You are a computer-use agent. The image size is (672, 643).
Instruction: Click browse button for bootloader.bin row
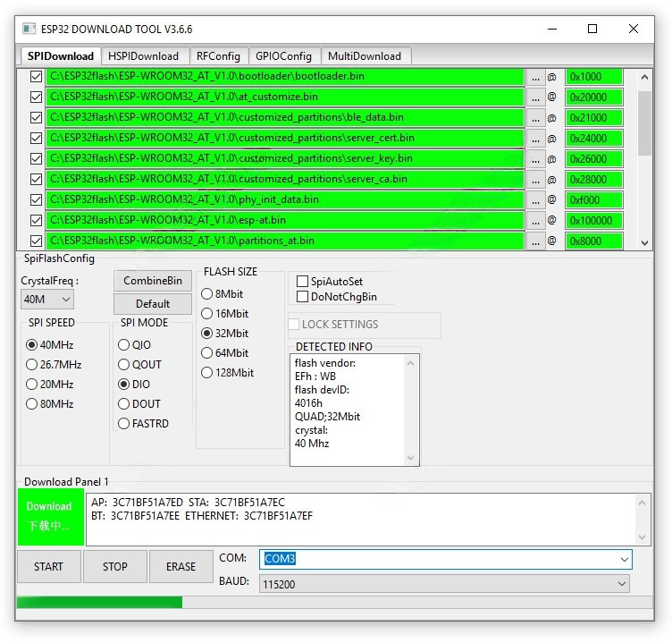click(535, 77)
